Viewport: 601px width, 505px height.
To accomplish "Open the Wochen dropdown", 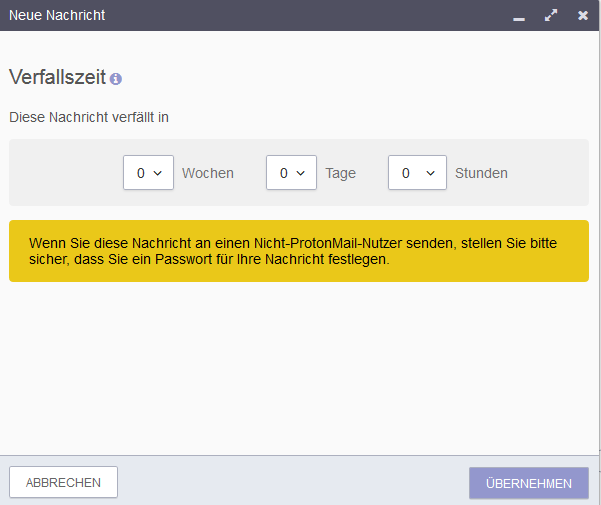I will 148,172.
